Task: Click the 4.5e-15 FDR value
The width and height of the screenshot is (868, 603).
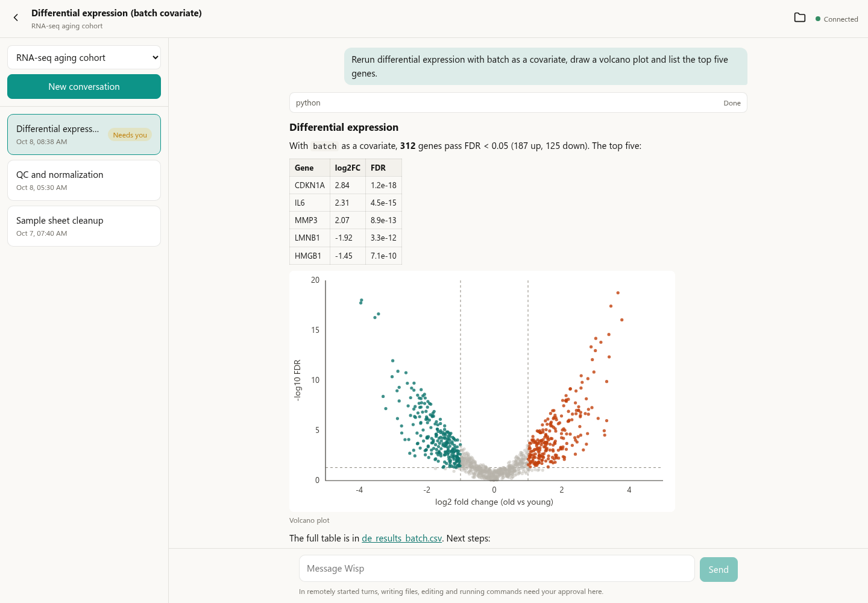Action: (383, 203)
